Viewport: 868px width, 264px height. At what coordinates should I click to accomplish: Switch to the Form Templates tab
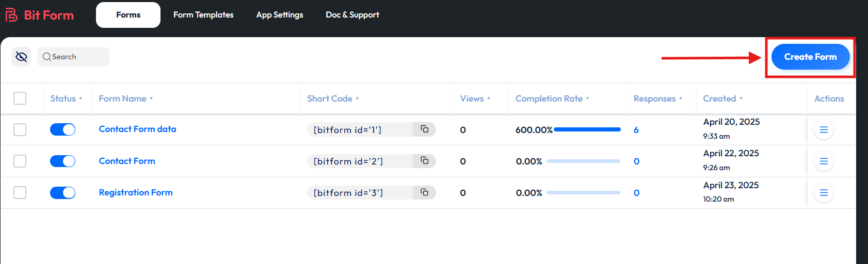click(203, 15)
